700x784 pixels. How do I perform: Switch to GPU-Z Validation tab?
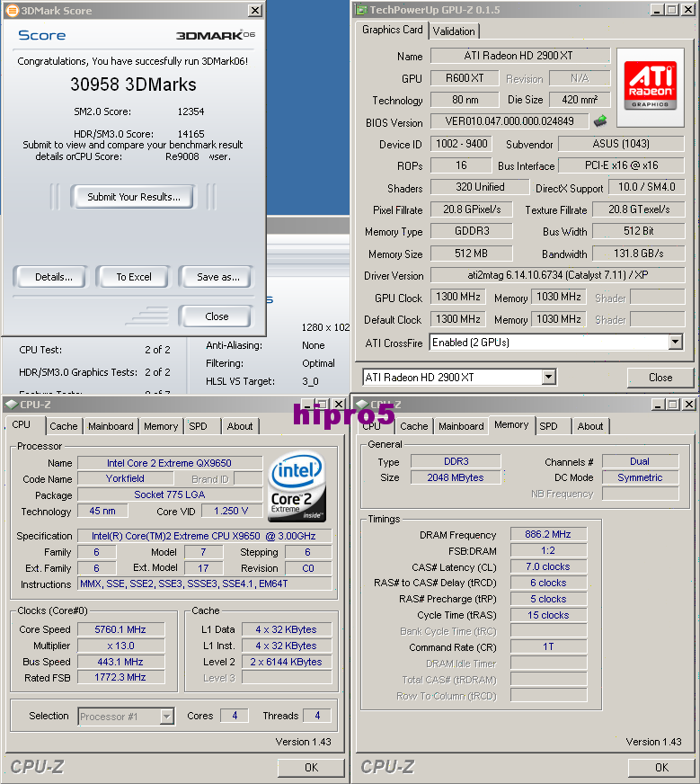[454, 31]
